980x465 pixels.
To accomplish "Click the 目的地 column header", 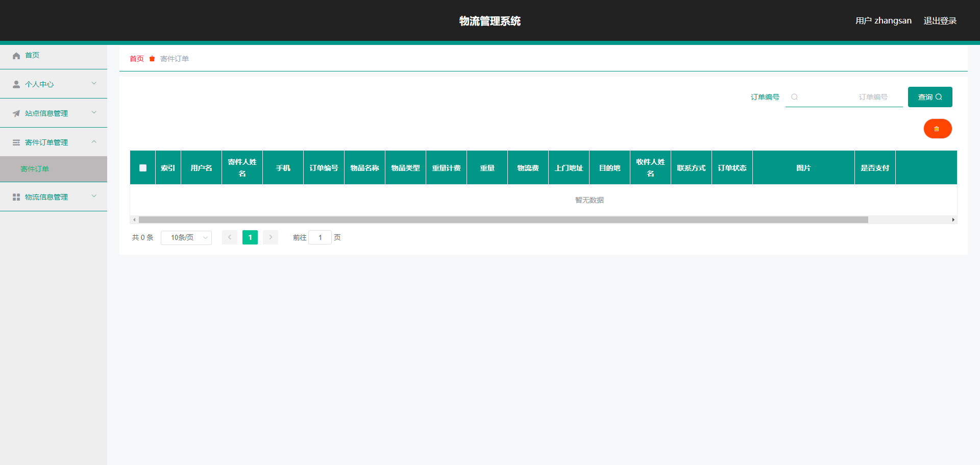I will pos(610,168).
